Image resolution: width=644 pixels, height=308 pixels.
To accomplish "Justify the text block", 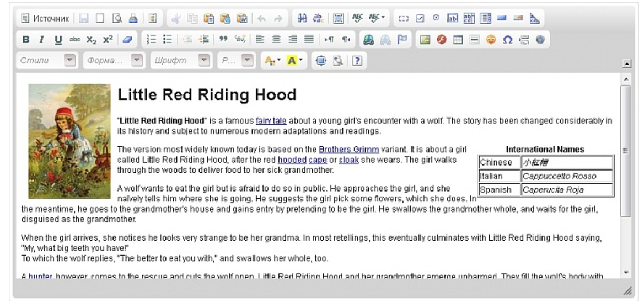I will [x=309, y=40].
